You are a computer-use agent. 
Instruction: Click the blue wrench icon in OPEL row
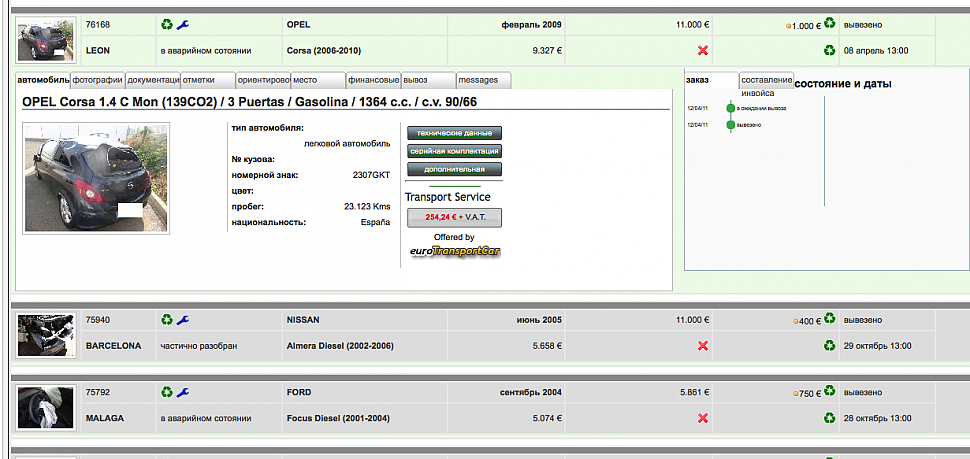pos(182,25)
